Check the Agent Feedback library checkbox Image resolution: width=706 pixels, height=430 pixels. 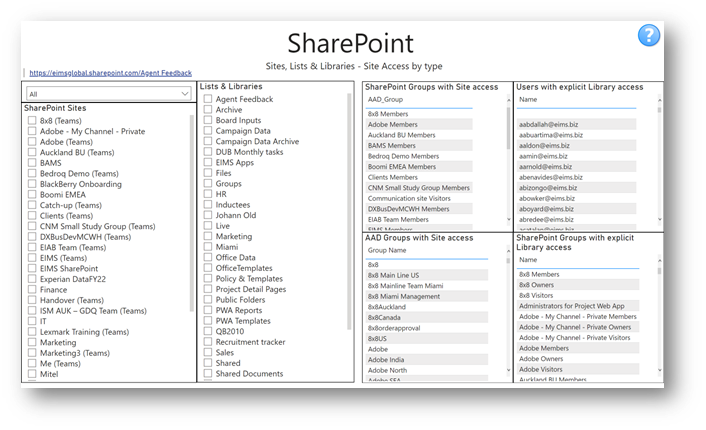click(x=208, y=99)
